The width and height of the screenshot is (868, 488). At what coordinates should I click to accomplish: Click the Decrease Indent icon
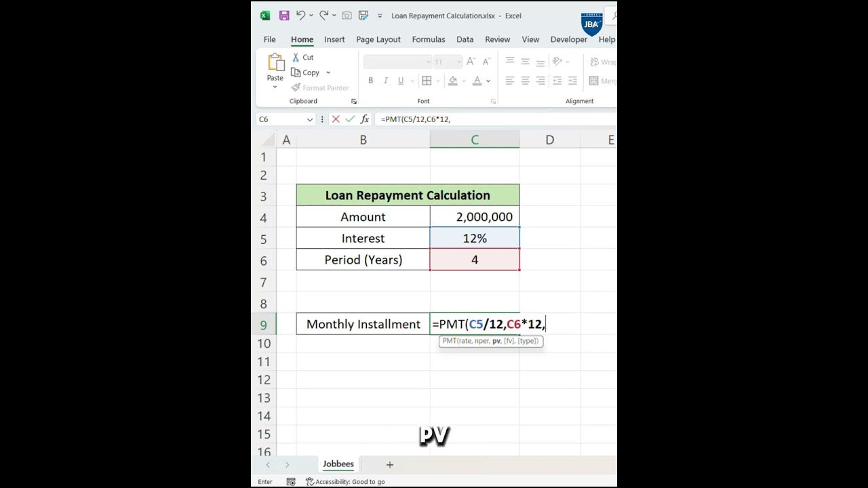pyautogui.click(x=557, y=81)
